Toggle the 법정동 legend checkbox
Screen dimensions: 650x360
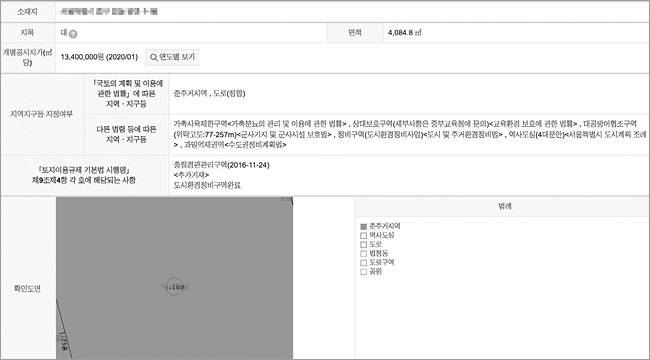[x=364, y=254]
